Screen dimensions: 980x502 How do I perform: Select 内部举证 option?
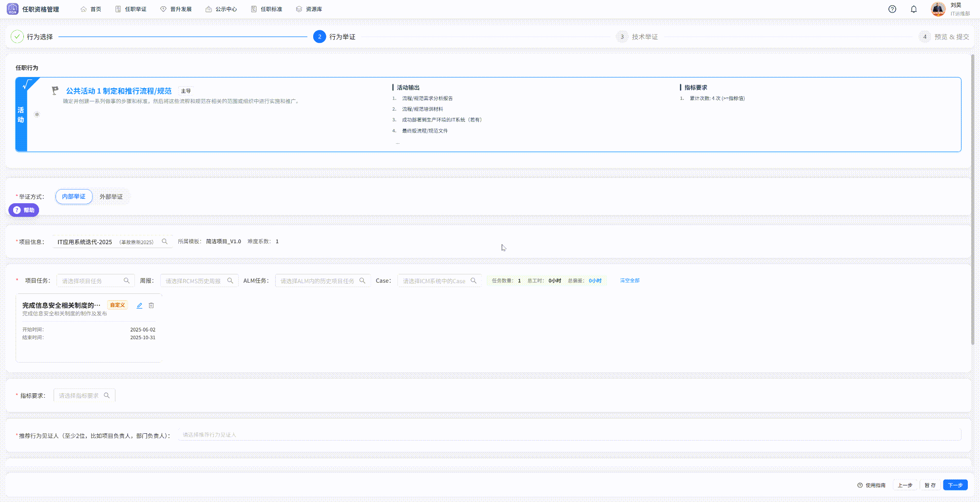pos(74,197)
